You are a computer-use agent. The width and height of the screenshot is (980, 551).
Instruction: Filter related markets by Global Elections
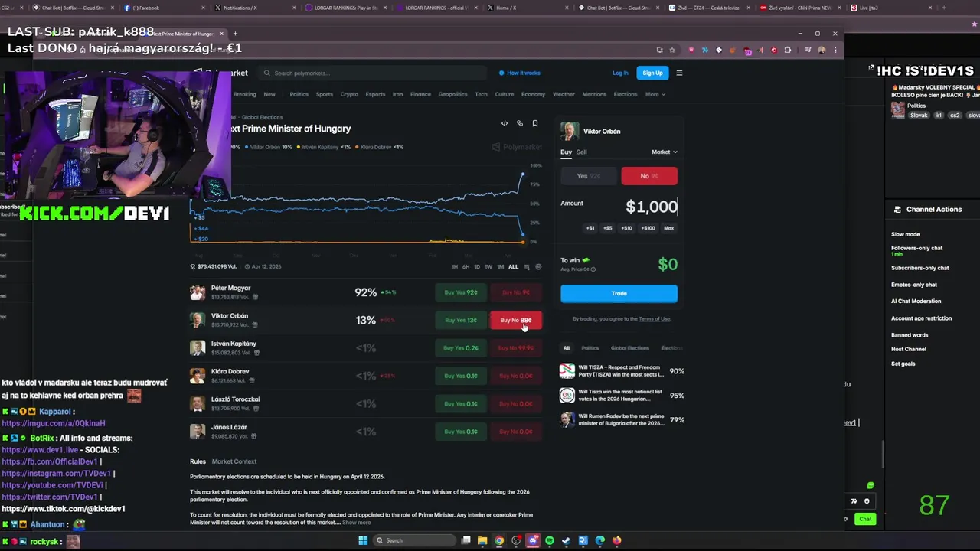630,348
